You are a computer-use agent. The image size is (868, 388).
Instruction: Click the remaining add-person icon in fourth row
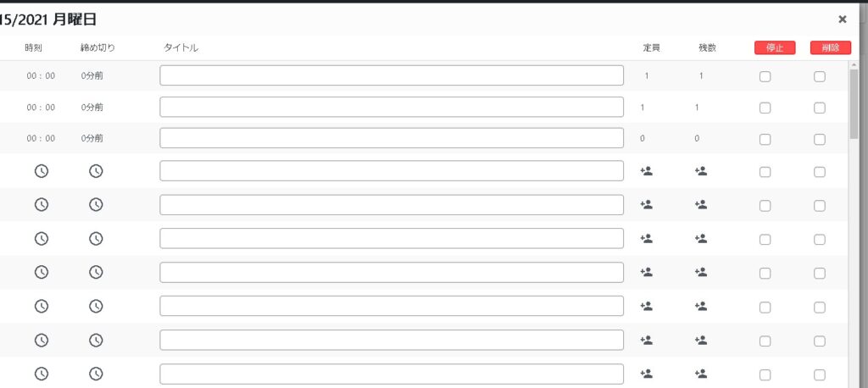700,170
